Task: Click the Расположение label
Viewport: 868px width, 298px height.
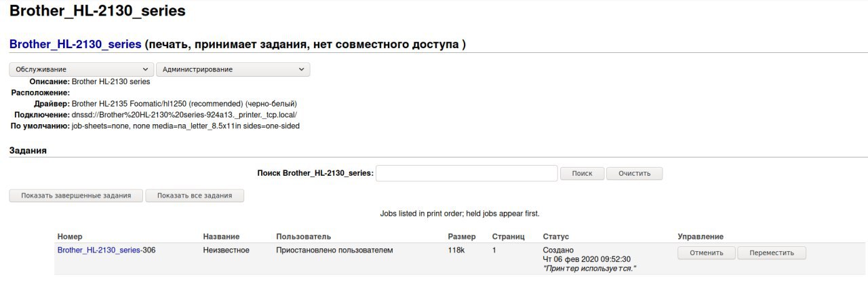Action: 41,92
